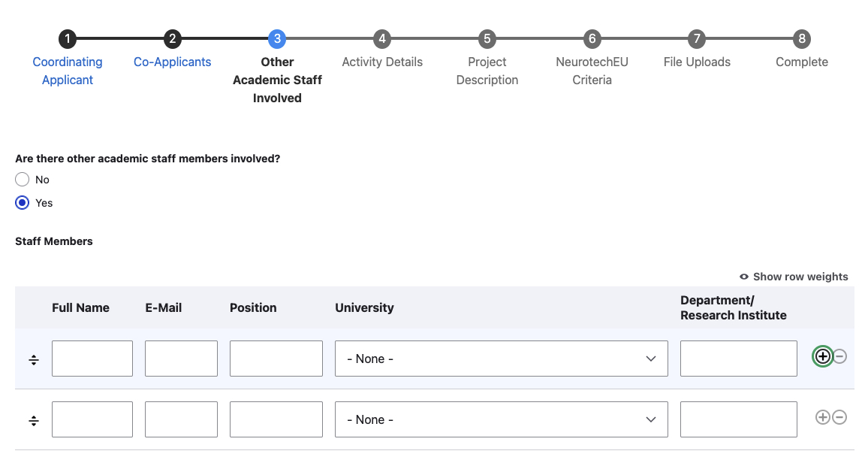868x463 pixels.
Task: Open the Co-Applicants step link
Action: click(173, 62)
